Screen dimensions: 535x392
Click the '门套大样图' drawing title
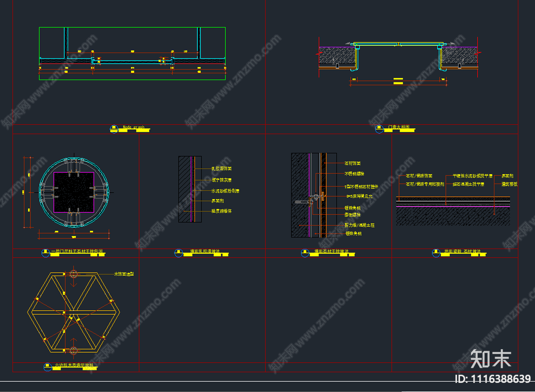click(x=399, y=127)
